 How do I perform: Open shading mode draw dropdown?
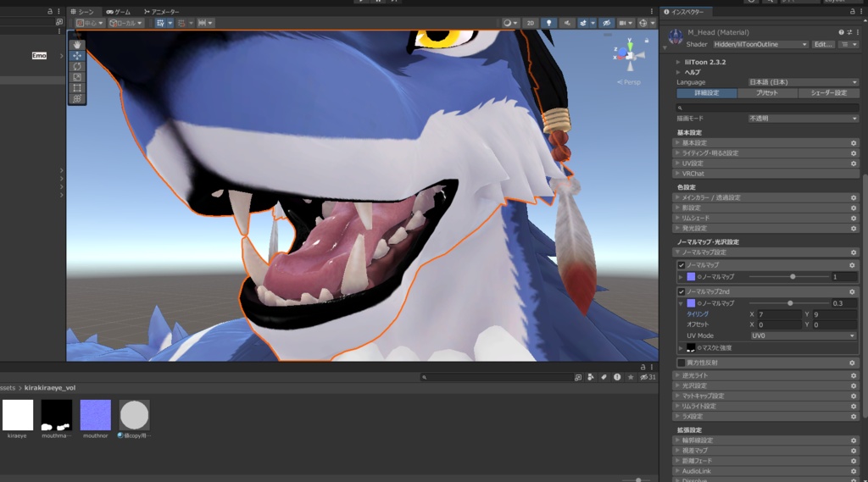tap(509, 23)
